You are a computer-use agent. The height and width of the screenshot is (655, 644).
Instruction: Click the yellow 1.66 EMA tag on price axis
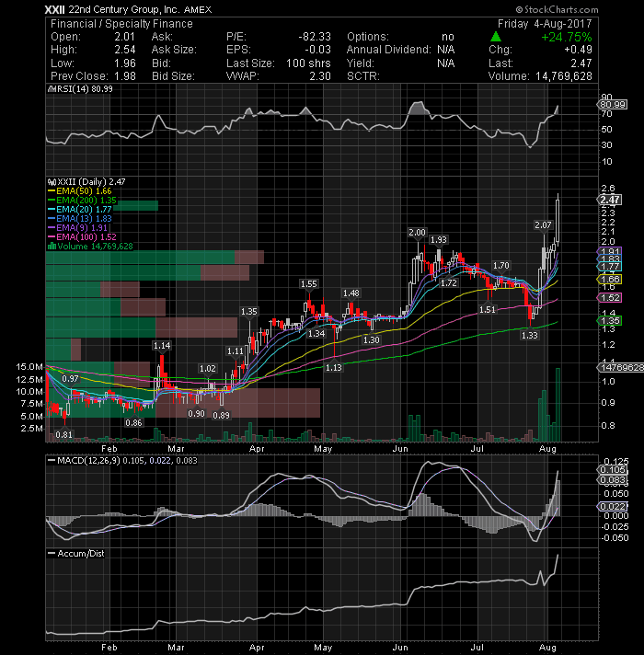610,279
